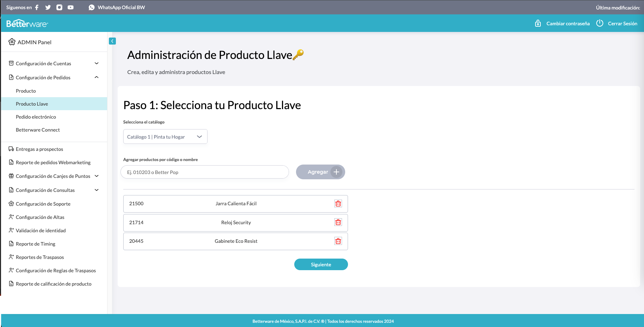644x327 pixels.
Task: Expand Configuración de Canjes de Puntos
Action: click(97, 176)
